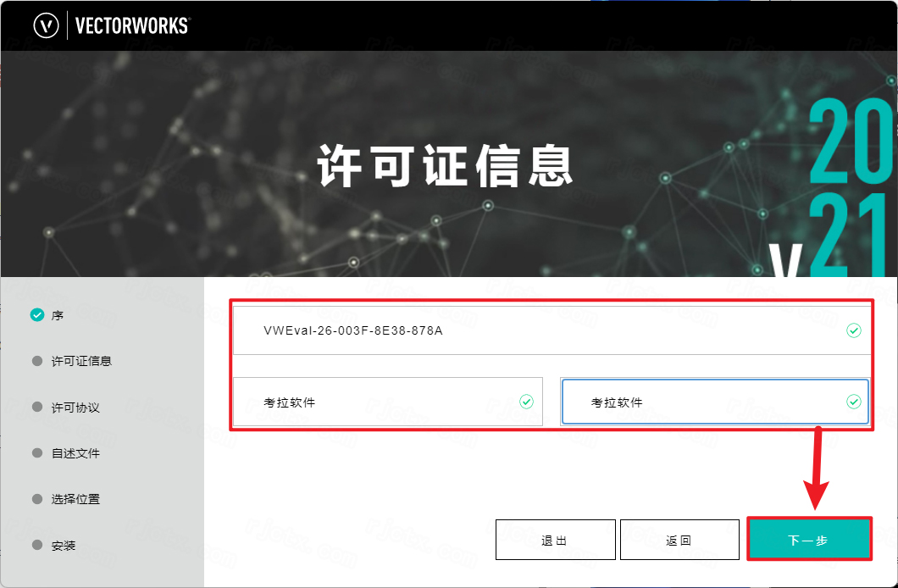
Task: Select the 自述文件 step label in sidebar
Action: [75, 453]
